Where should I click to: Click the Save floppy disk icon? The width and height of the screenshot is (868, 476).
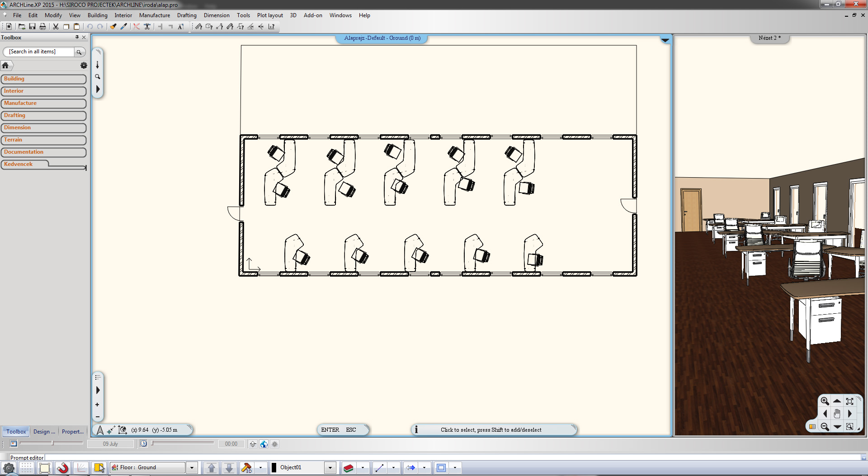(x=32, y=27)
